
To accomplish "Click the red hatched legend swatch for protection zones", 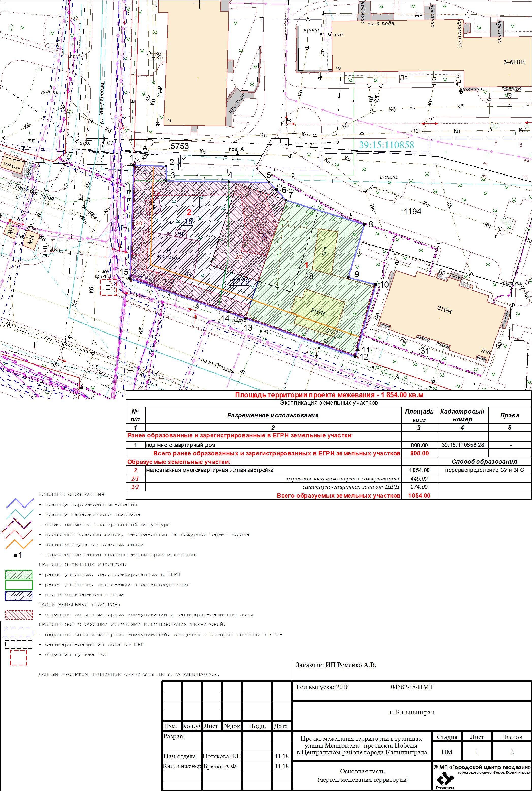I will [x=19, y=614].
